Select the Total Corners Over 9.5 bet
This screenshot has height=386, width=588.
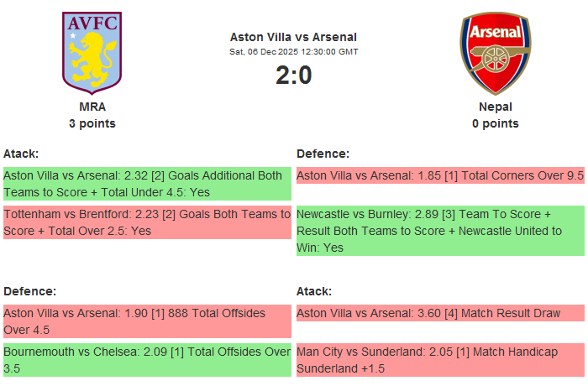(440, 175)
